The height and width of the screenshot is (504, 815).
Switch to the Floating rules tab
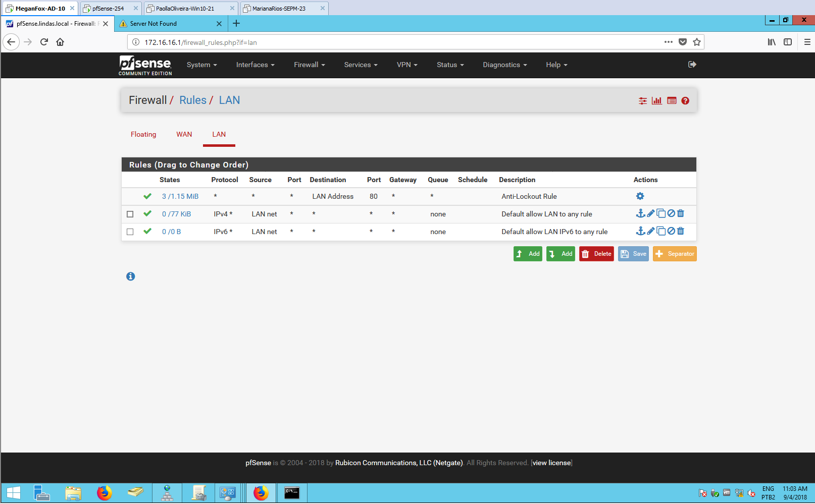coord(143,135)
